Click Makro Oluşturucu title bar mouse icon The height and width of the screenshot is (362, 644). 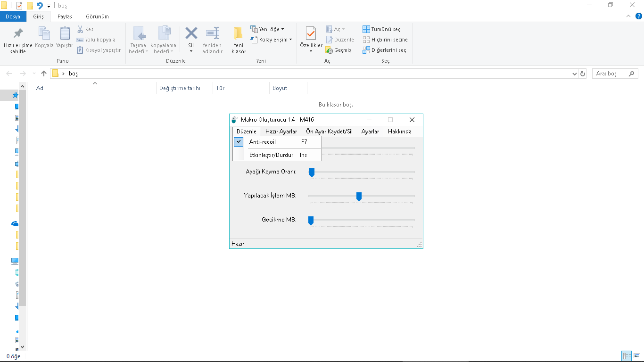(235, 120)
